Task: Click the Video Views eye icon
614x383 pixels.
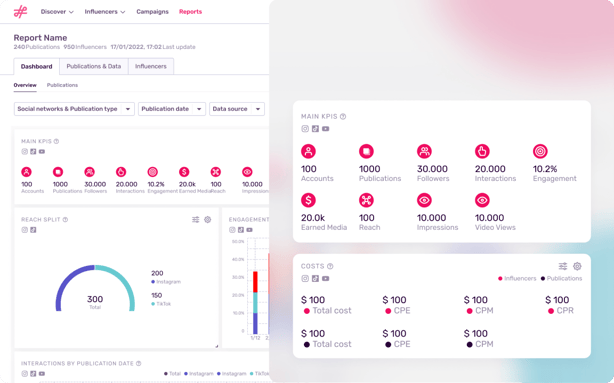Action: [x=482, y=200]
